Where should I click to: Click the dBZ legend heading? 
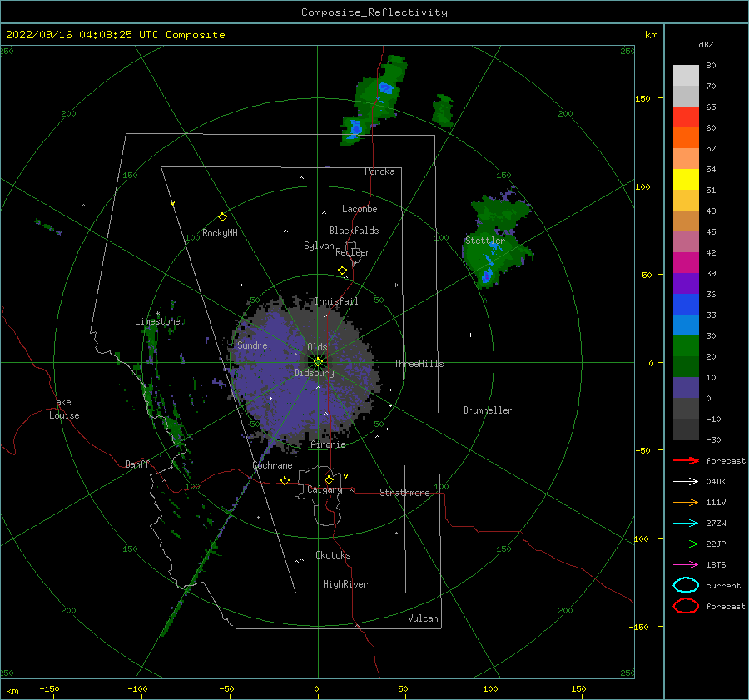706,44
